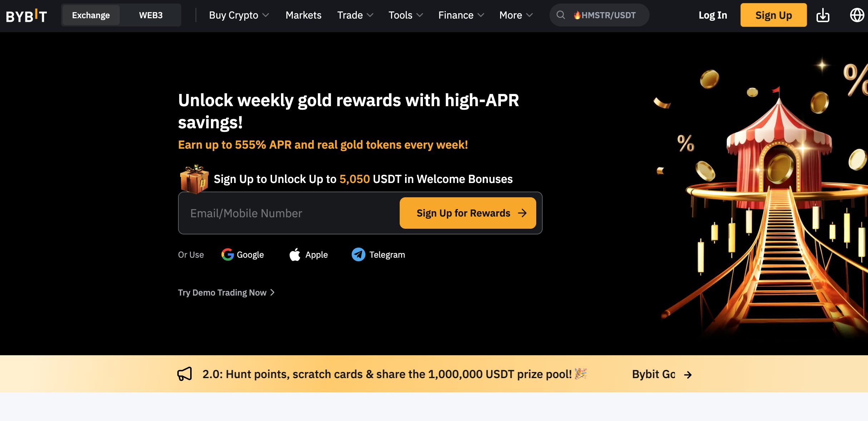The height and width of the screenshot is (421, 868).
Task: Open the More menu
Action: click(x=516, y=15)
